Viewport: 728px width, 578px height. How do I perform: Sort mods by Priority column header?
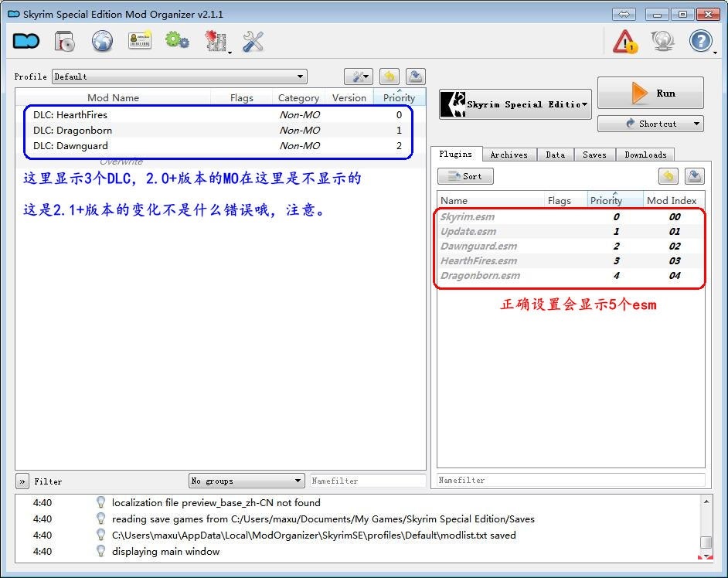point(400,97)
